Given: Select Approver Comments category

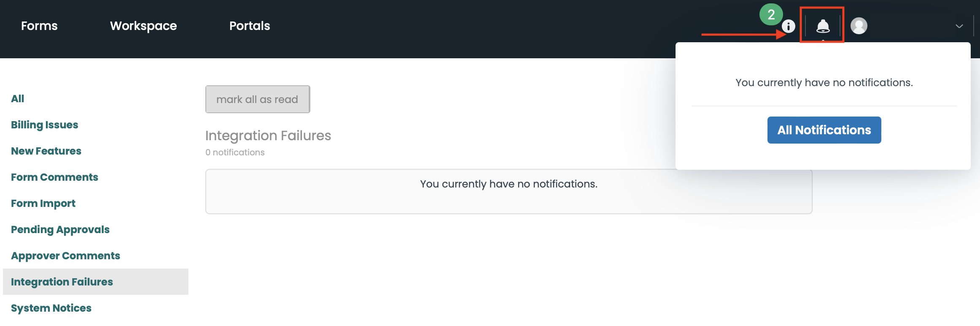Looking at the screenshot, I should (65, 255).
